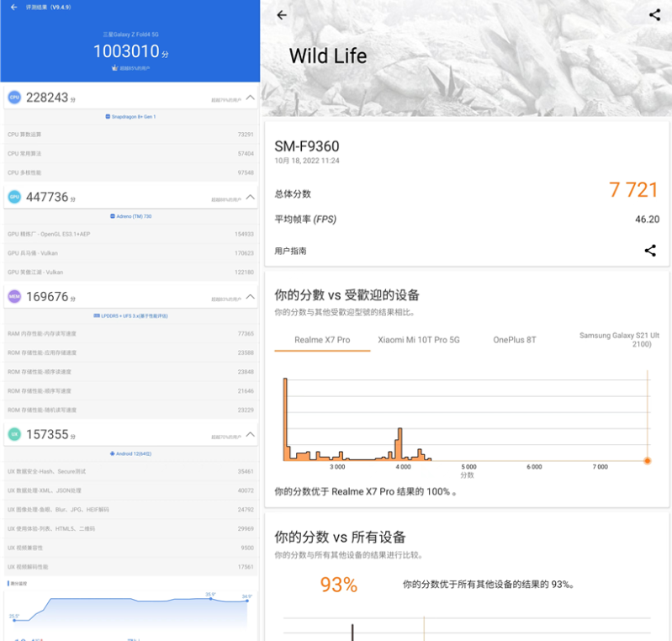The image size is (672, 641).
Task: Tap Android 12 (64位) system label
Action: (130, 453)
